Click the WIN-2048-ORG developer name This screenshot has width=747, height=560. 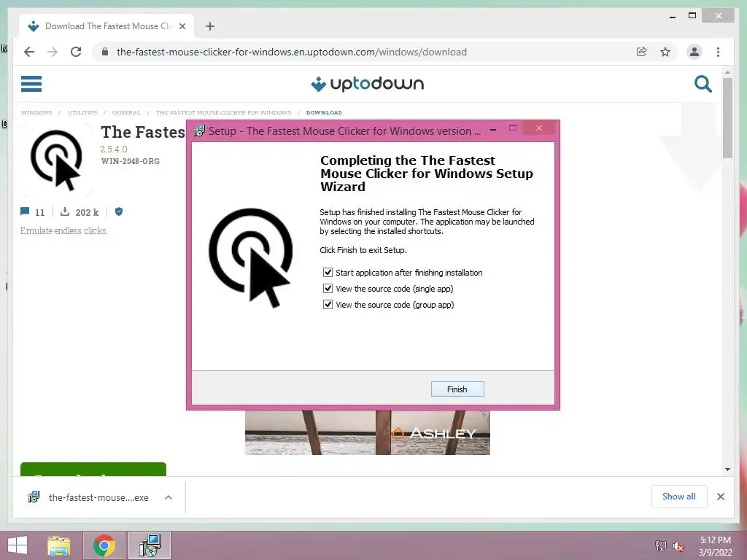point(130,161)
